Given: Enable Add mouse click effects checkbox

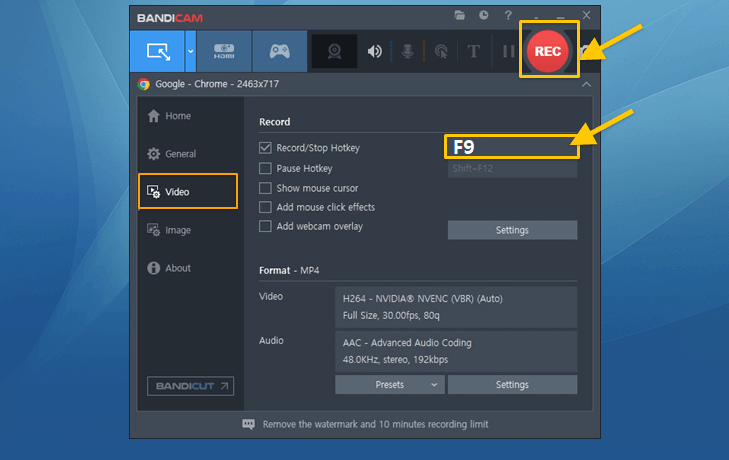Looking at the screenshot, I should [x=265, y=207].
